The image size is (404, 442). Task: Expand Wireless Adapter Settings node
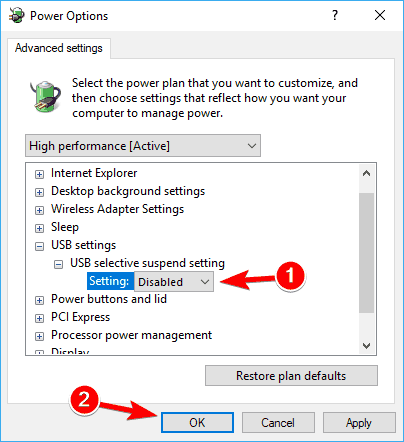click(39, 210)
